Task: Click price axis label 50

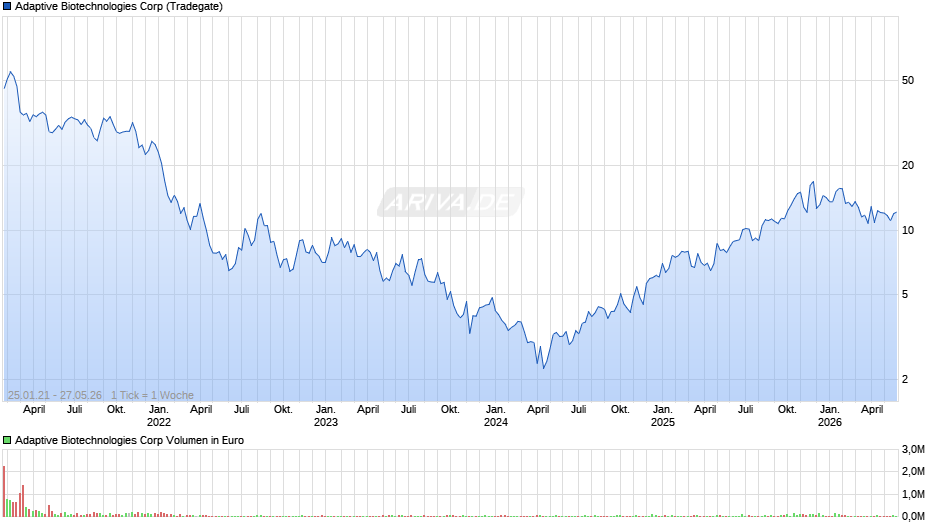Action: (908, 80)
